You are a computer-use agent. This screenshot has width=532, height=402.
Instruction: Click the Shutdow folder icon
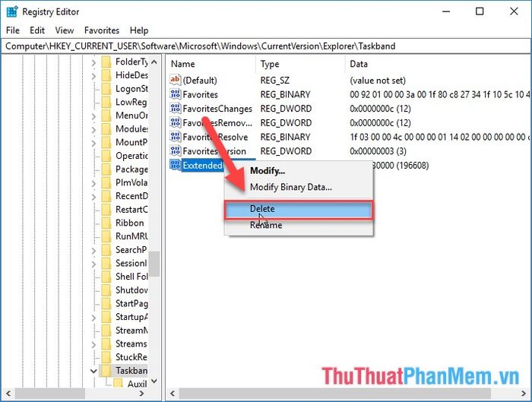106,290
